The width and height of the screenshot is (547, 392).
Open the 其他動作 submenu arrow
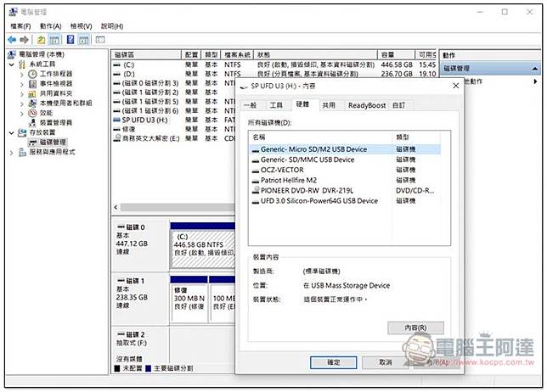(x=535, y=81)
